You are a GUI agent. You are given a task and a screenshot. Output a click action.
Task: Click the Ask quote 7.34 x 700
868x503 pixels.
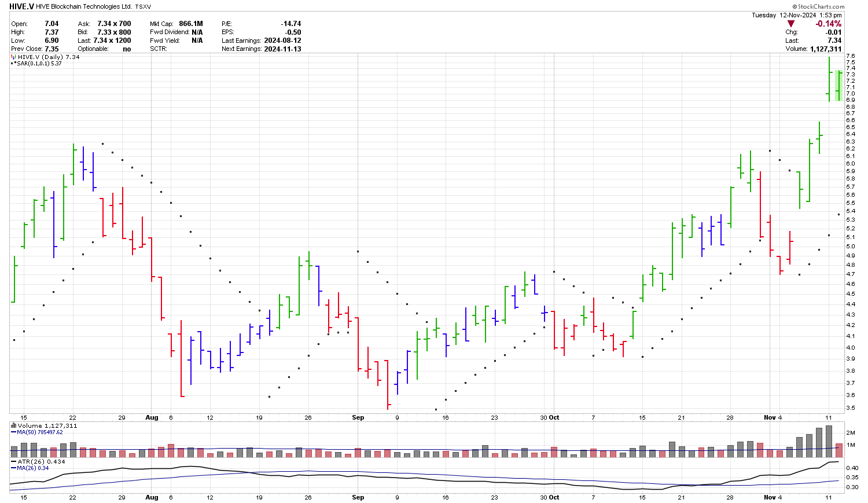(114, 24)
